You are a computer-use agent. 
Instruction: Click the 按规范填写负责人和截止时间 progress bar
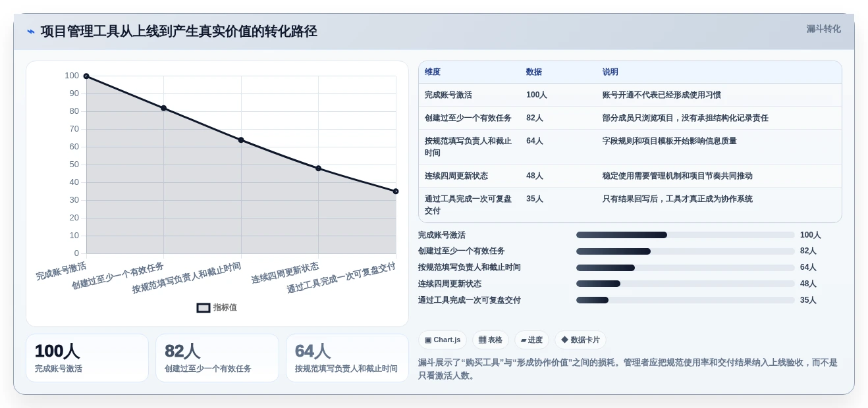pos(686,268)
